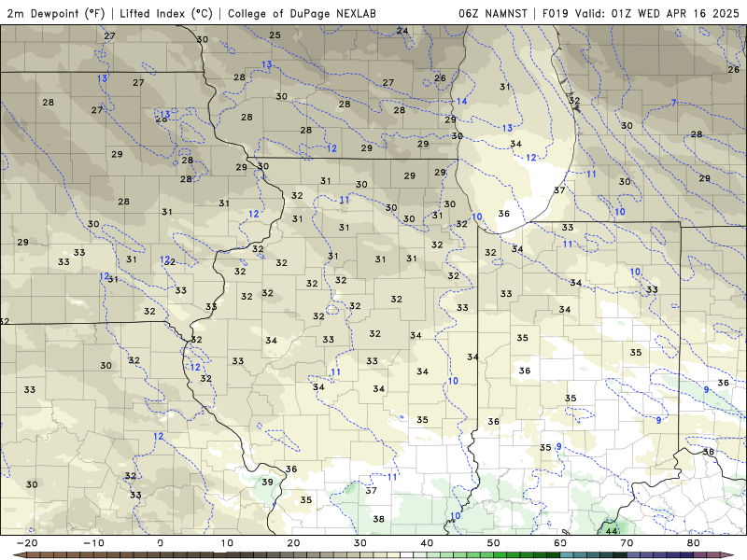Click the -10 label on the color scale
This screenshot has height=560, width=747.
click(93, 543)
